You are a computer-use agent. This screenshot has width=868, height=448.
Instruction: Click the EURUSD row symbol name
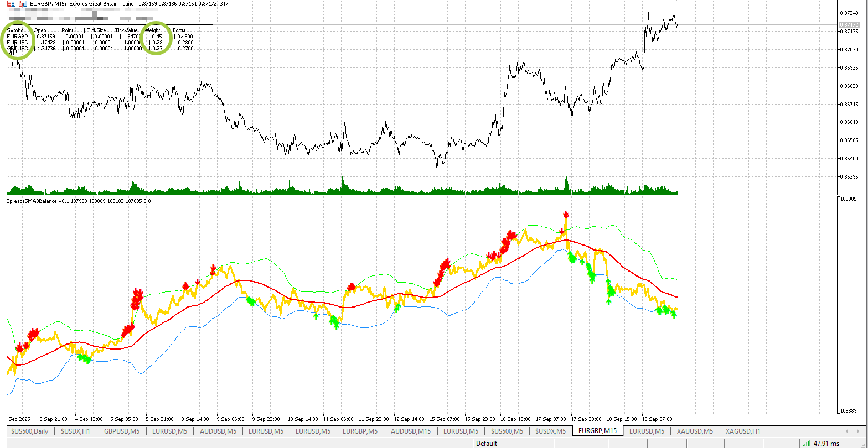point(17,42)
